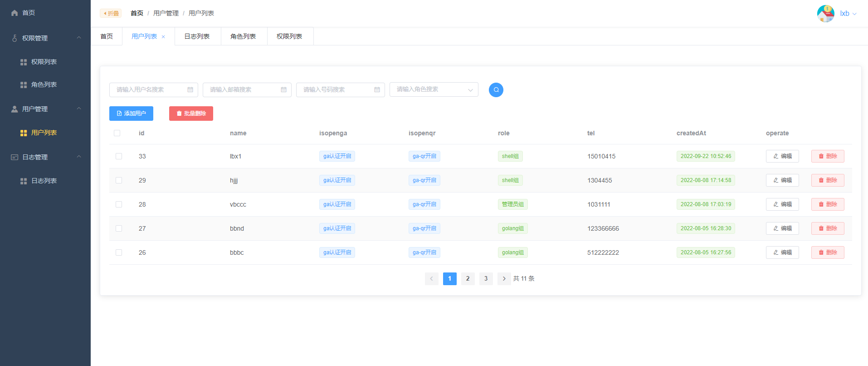The image size is (868, 366).
Task: Edit the user bbnd row
Action: tap(782, 228)
